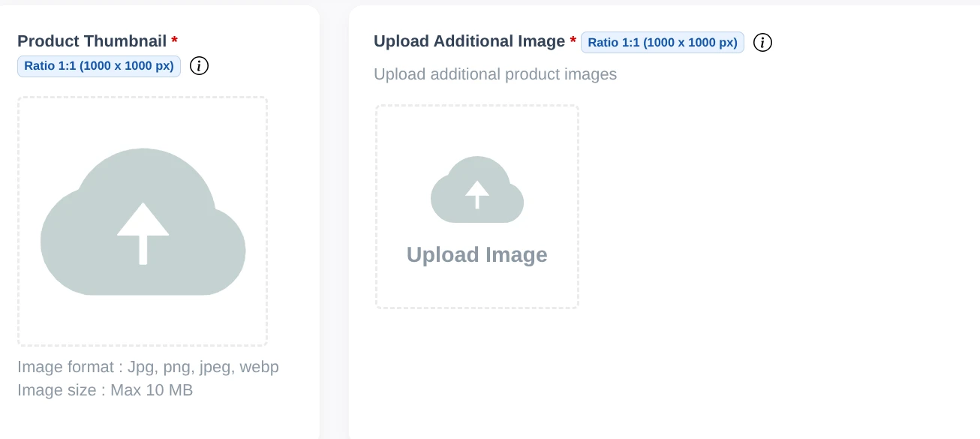
Task: Click the white arrow inside the large cloud
Action: (x=143, y=233)
